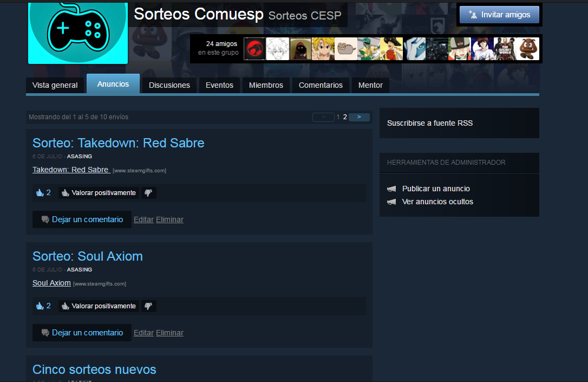Image resolution: width=588 pixels, height=382 pixels.
Task: Open The Secret World avatar
Action: 505,49
